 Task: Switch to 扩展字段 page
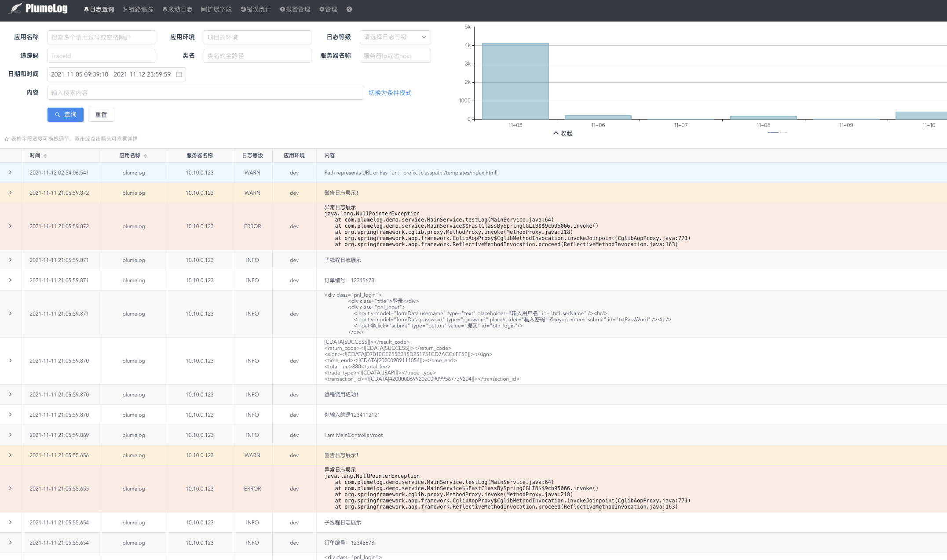pos(216,9)
